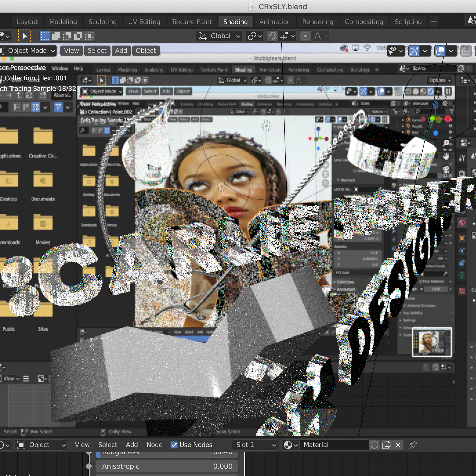Viewport: 476px width, 476px height.
Task: Open viewport View menu
Action: coord(72,51)
